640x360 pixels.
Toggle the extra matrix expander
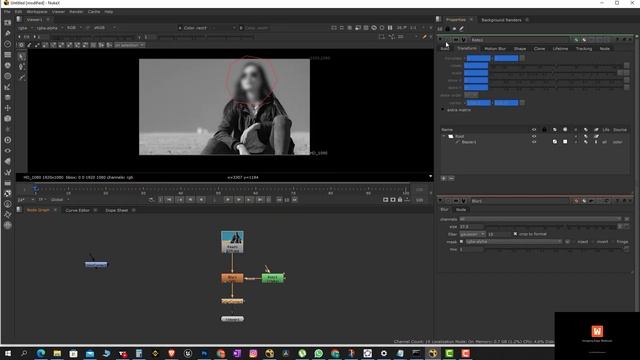pyautogui.click(x=442, y=110)
